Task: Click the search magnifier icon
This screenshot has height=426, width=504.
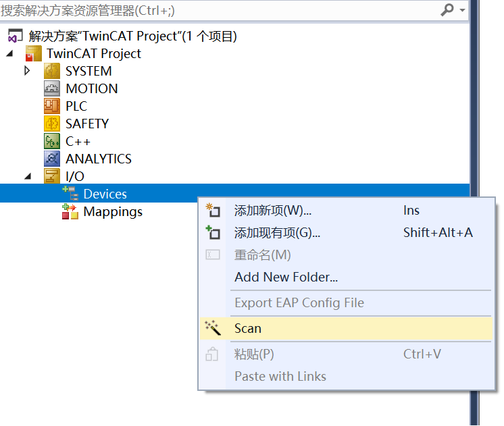Action: 447,9
